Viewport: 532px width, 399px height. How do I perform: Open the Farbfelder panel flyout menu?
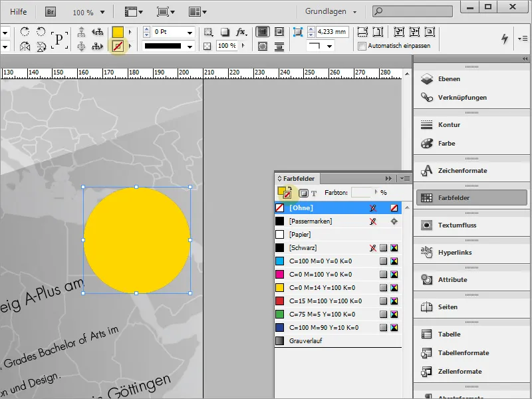tap(405, 178)
